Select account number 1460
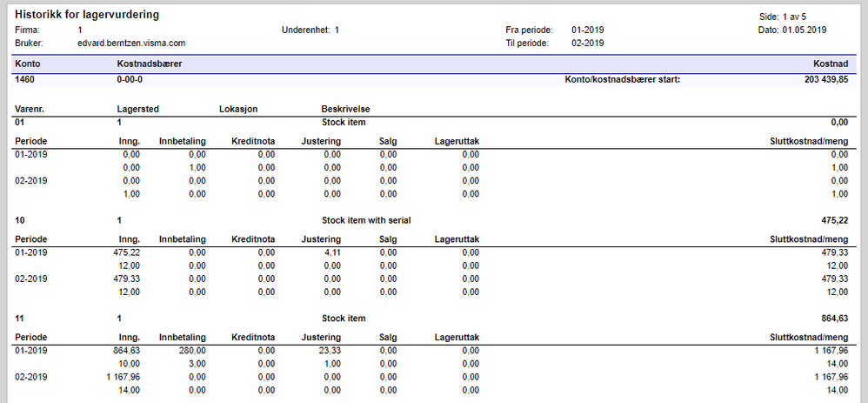This screenshot has width=868, height=403. click(x=25, y=80)
